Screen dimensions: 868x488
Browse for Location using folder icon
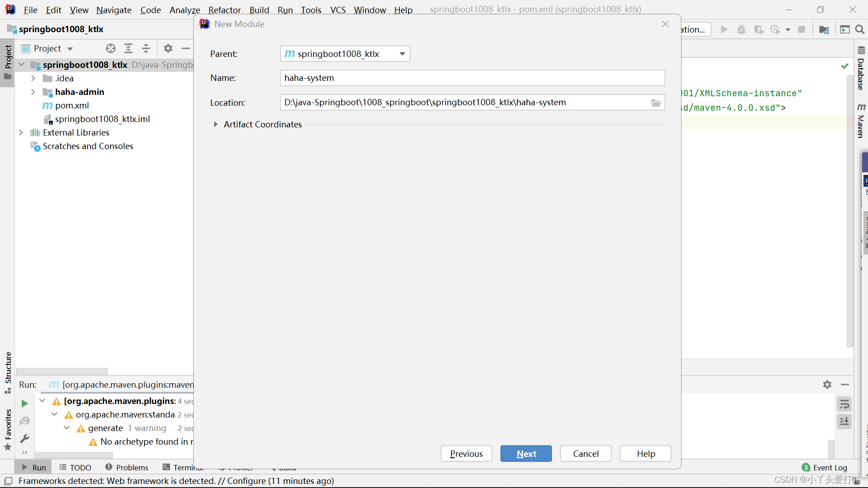[656, 103]
